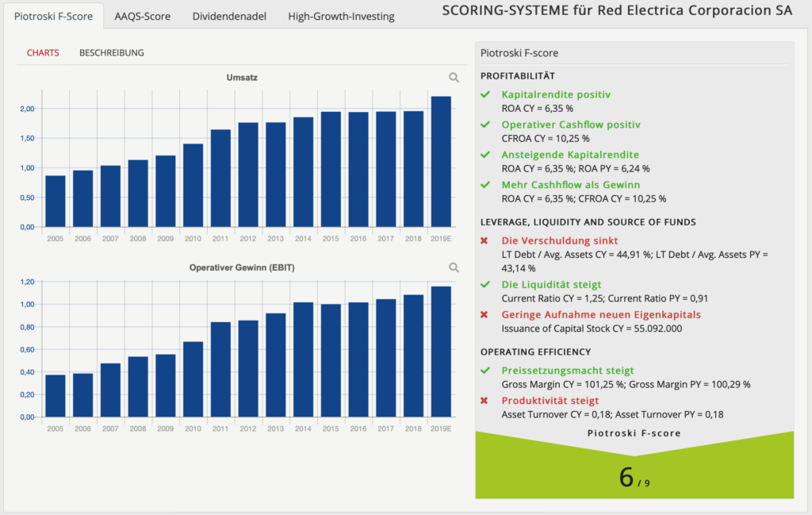Switch to the AAQS-Score tab
This screenshot has height=515, width=812.
click(143, 16)
